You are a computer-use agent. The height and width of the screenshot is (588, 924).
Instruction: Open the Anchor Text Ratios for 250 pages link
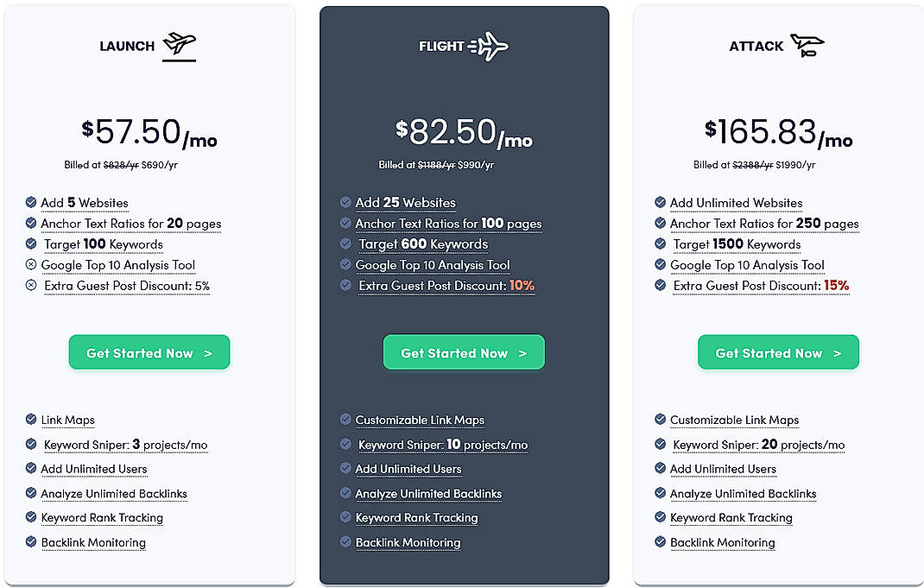(764, 224)
